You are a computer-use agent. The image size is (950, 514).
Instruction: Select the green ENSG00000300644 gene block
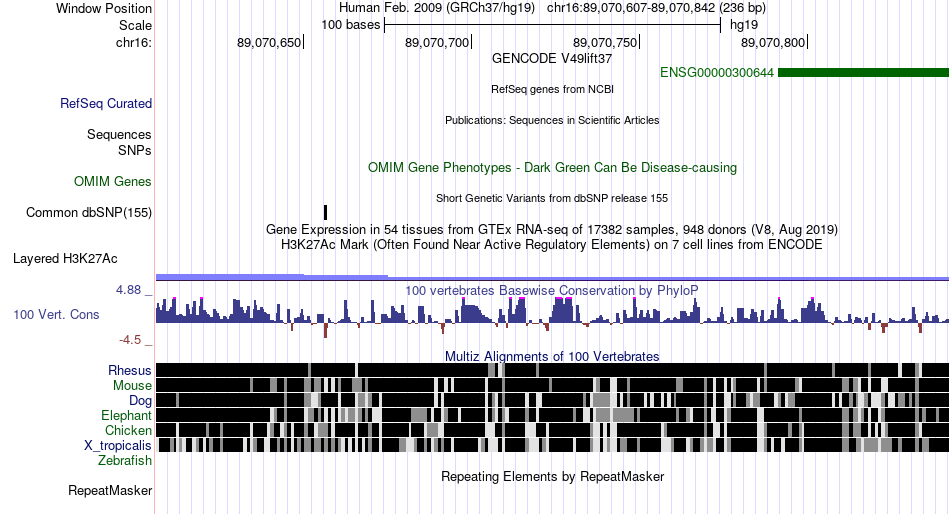point(863,73)
